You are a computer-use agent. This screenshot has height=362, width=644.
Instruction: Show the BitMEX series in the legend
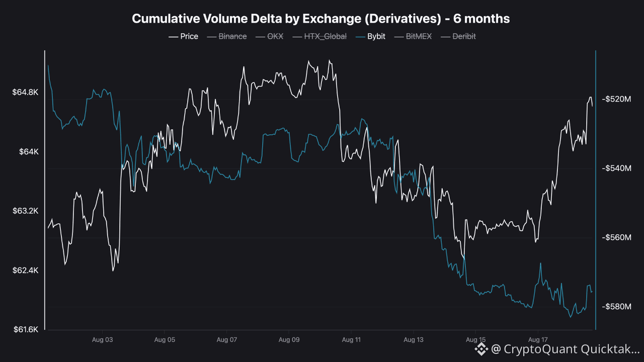click(413, 36)
